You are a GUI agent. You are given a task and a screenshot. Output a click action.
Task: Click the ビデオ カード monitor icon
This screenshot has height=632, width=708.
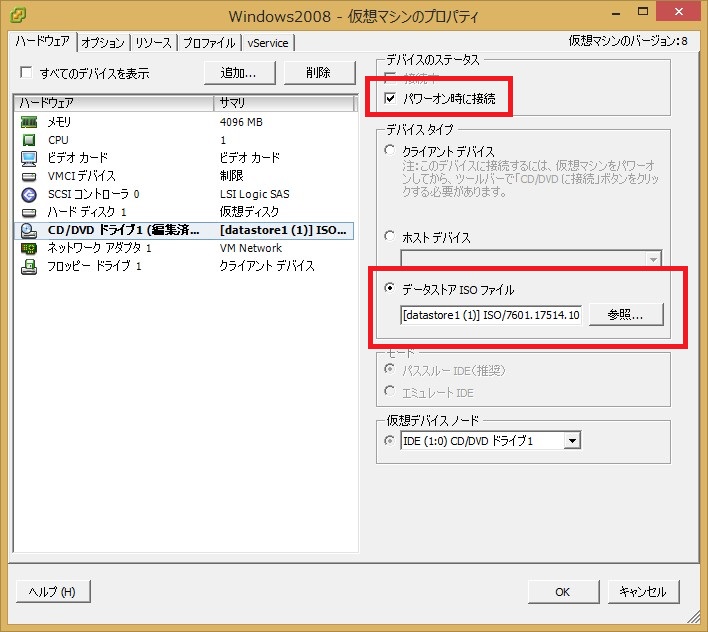29,158
